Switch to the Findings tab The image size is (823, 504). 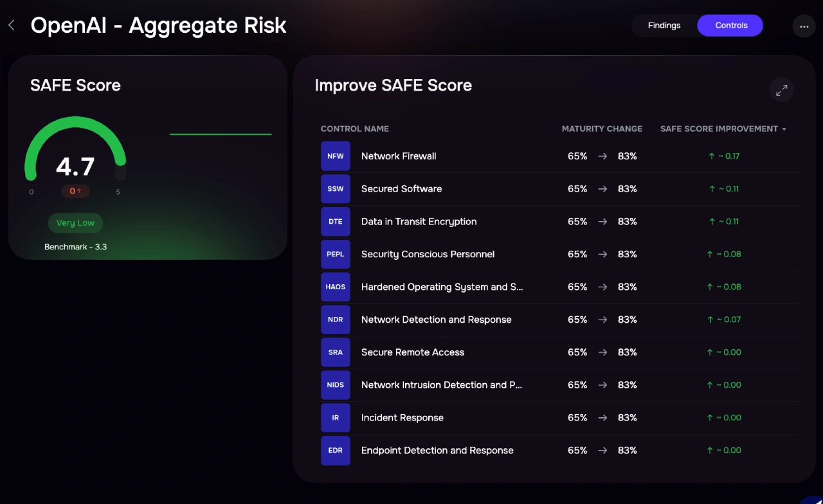(x=664, y=26)
